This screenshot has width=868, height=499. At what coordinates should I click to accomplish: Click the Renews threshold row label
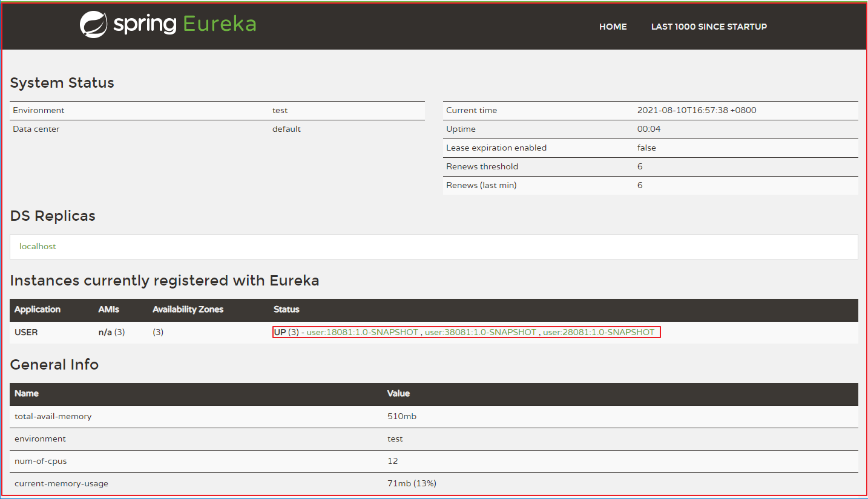point(482,167)
